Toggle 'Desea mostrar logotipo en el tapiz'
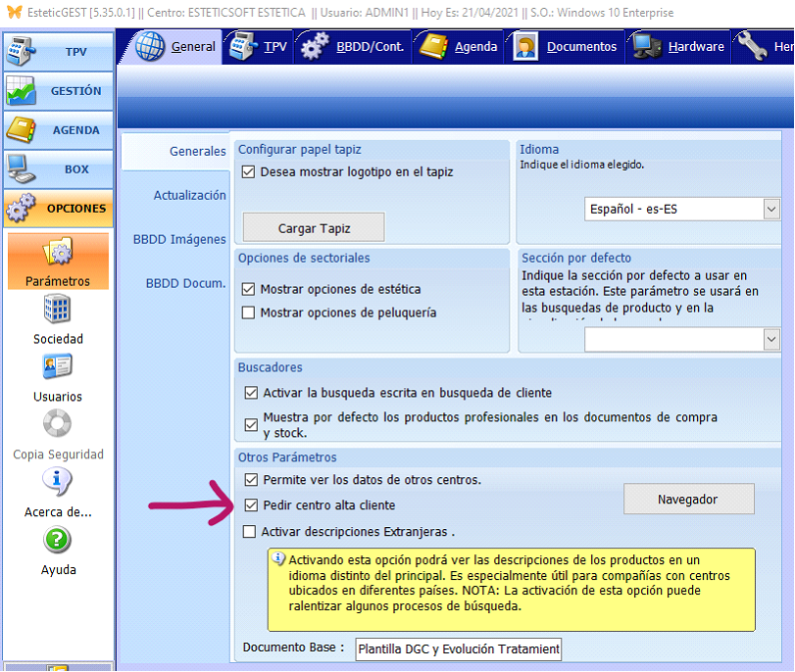Screen dimensions: 795x672 coord(249,171)
